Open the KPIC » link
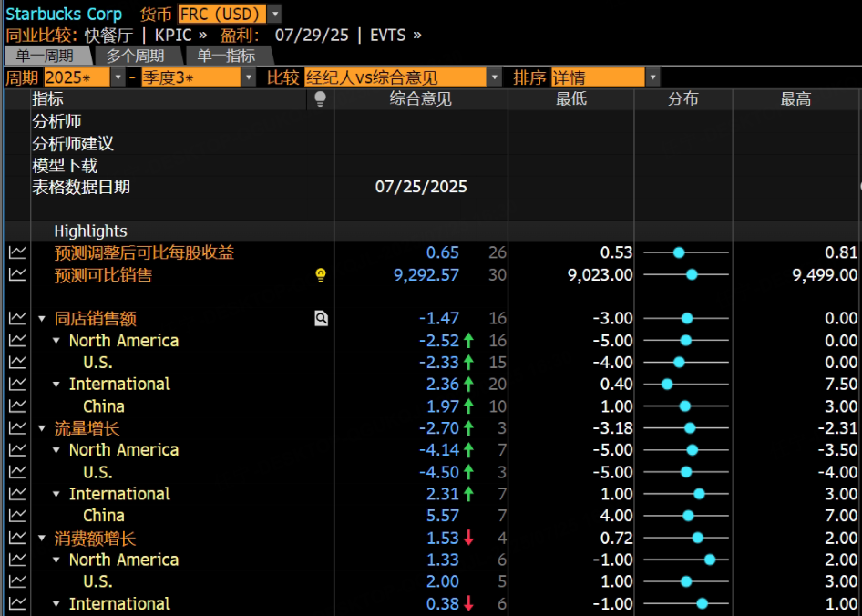This screenshot has width=862, height=616. click(180, 36)
